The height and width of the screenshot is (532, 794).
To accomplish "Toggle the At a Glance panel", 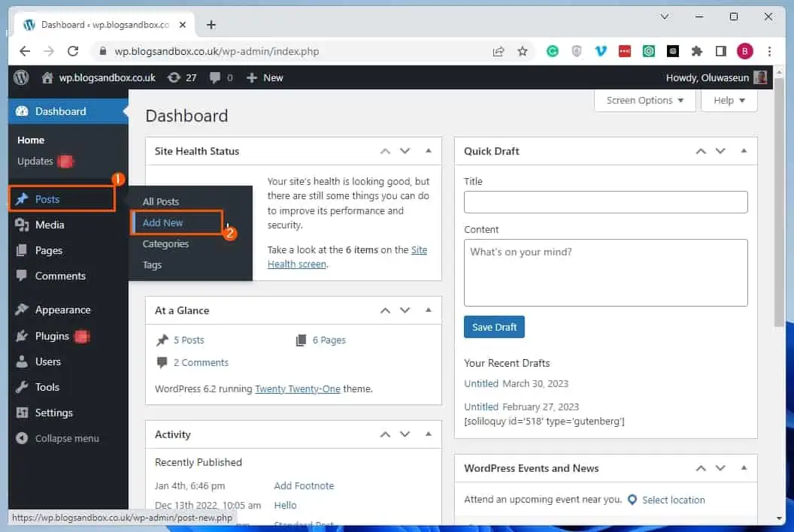I will pyautogui.click(x=429, y=310).
